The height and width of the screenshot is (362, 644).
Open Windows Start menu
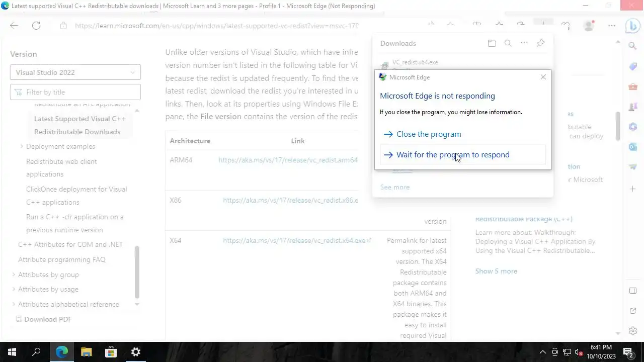[12, 352]
